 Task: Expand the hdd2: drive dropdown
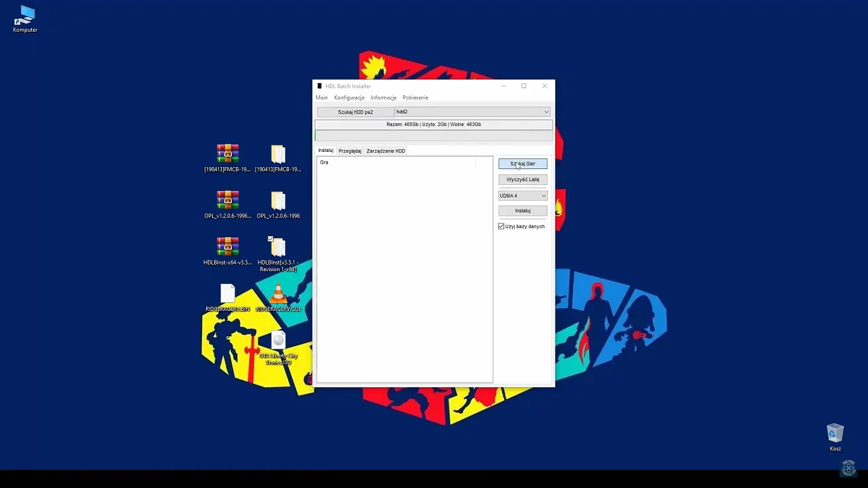(546, 112)
